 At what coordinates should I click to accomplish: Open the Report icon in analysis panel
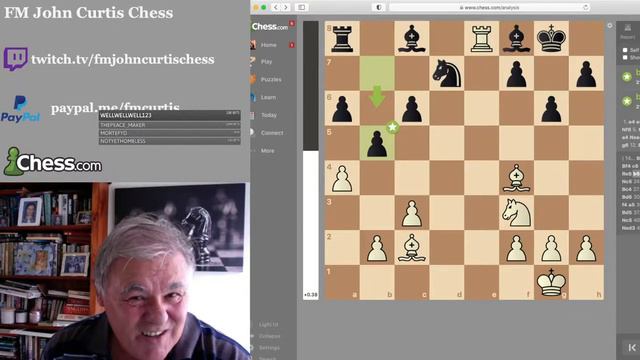click(x=627, y=31)
